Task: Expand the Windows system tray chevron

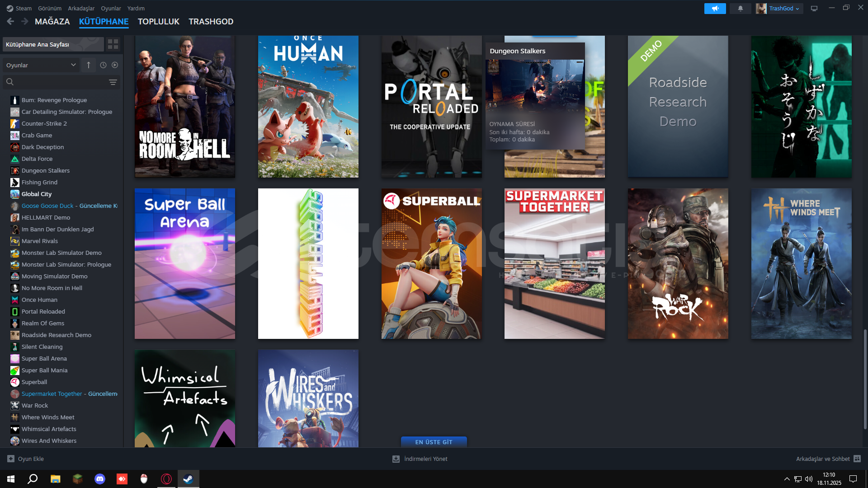Action: click(x=787, y=479)
